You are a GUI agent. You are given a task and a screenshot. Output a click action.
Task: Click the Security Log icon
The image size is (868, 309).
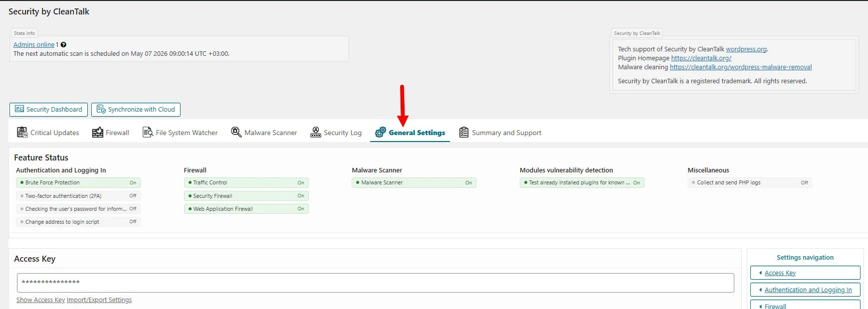pos(315,132)
